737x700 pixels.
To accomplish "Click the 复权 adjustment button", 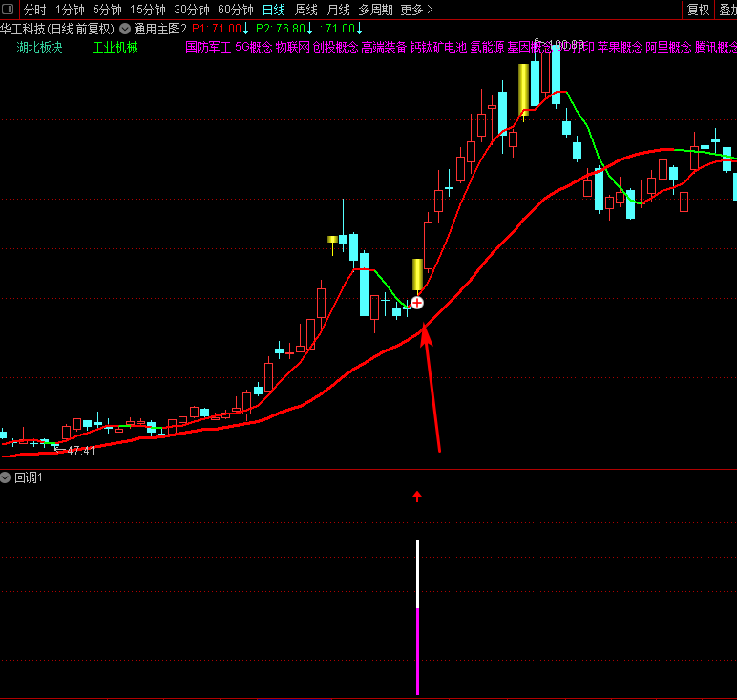I will (698, 10).
